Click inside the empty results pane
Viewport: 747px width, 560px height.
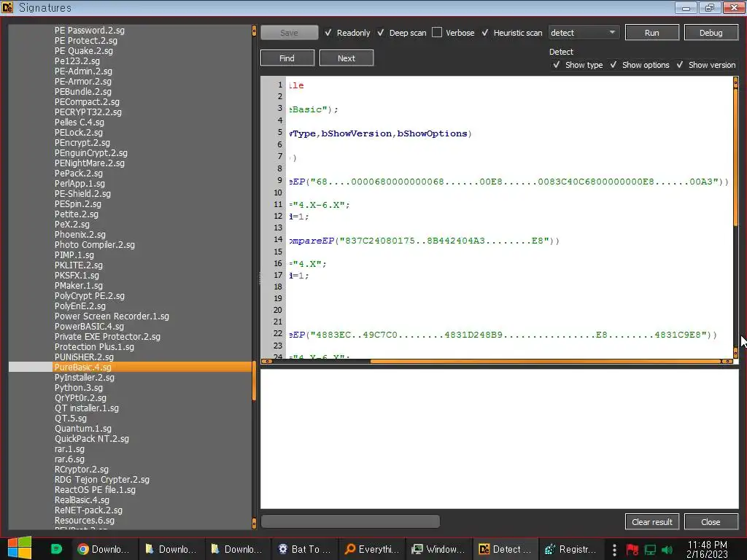(x=499, y=438)
